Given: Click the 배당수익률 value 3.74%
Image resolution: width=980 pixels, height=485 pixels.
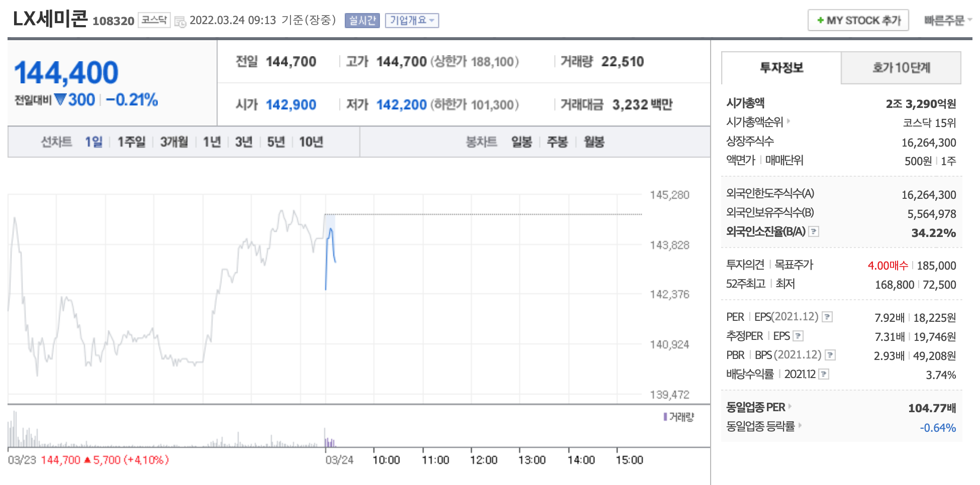Looking at the screenshot, I should 941,375.
